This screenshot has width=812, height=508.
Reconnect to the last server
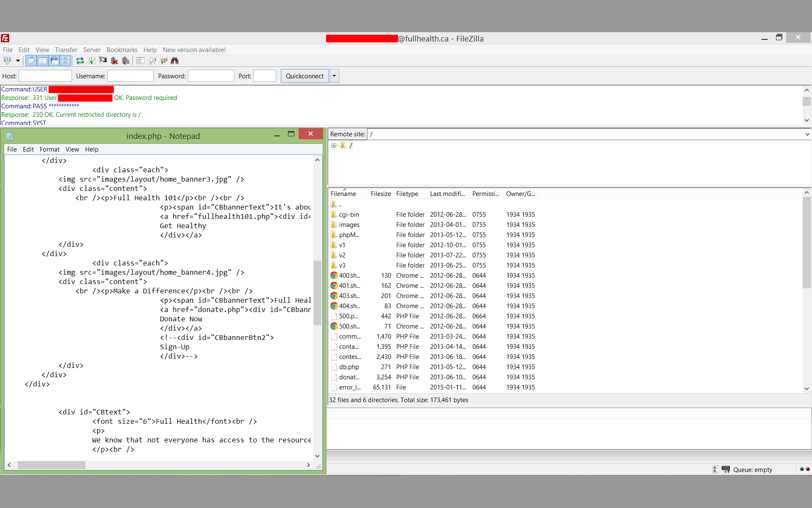(126, 61)
